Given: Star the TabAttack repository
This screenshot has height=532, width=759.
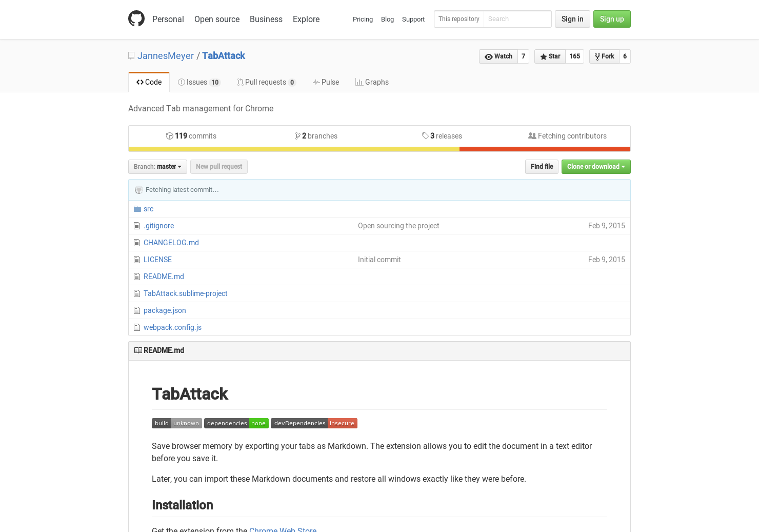Looking at the screenshot, I should [550, 56].
